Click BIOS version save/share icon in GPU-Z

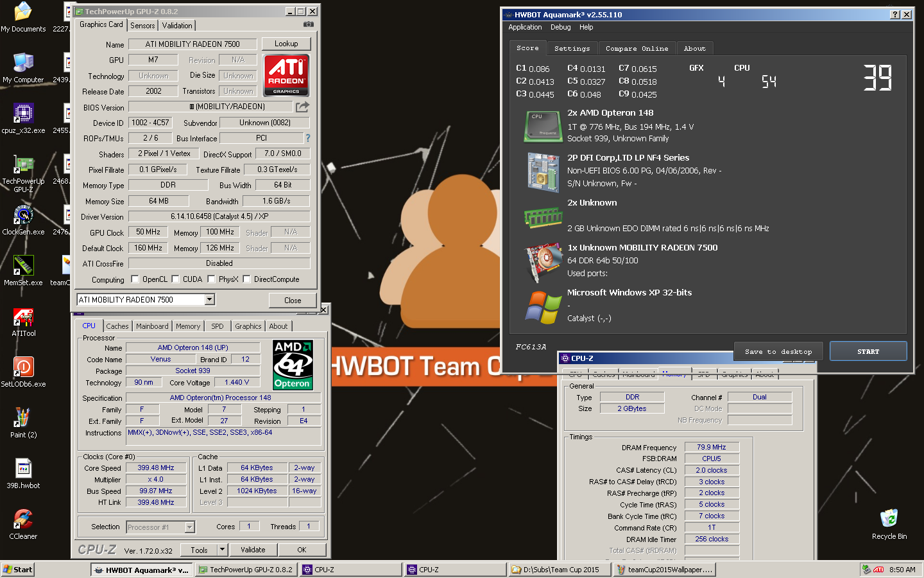click(303, 107)
